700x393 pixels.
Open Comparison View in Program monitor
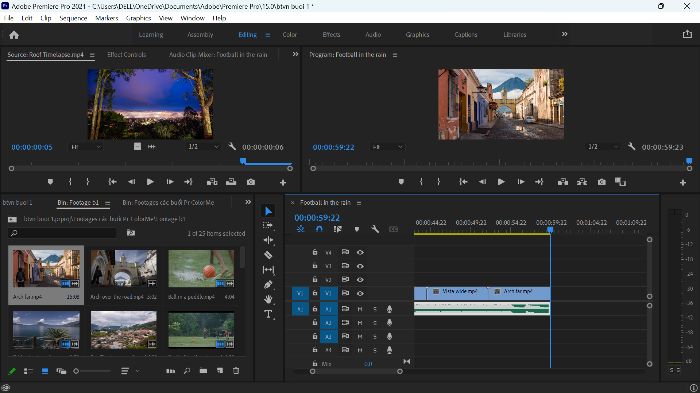[x=620, y=182]
